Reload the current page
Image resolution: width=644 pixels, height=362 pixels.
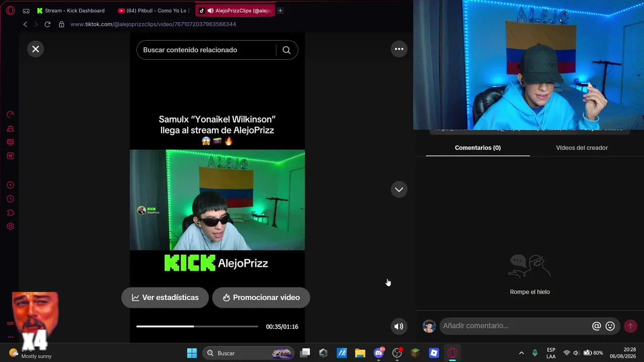[47, 24]
